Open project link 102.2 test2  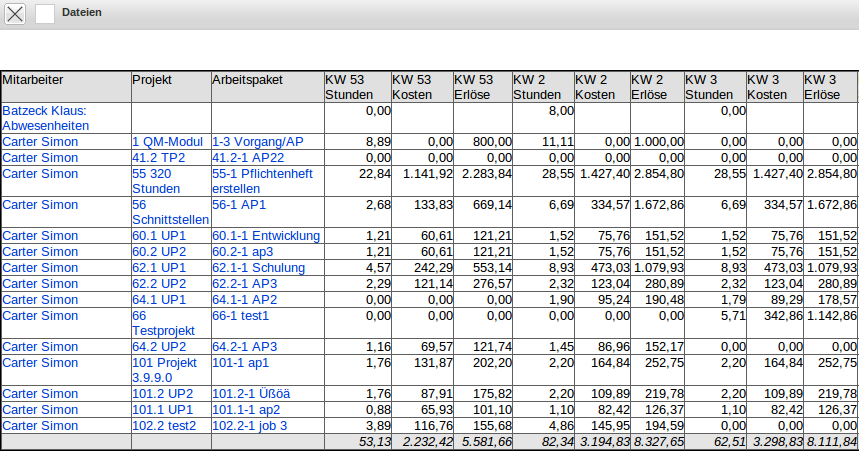164,425
